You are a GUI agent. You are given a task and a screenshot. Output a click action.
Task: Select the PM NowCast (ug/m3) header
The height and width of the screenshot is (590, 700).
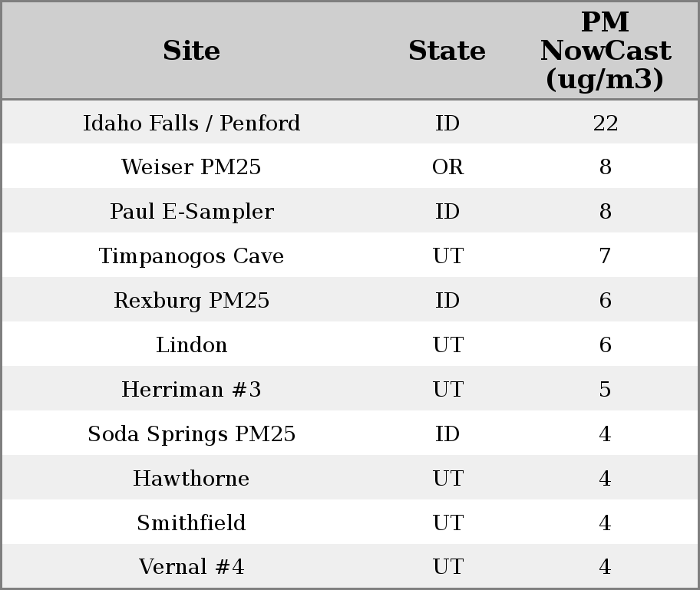(x=605, y=51)
